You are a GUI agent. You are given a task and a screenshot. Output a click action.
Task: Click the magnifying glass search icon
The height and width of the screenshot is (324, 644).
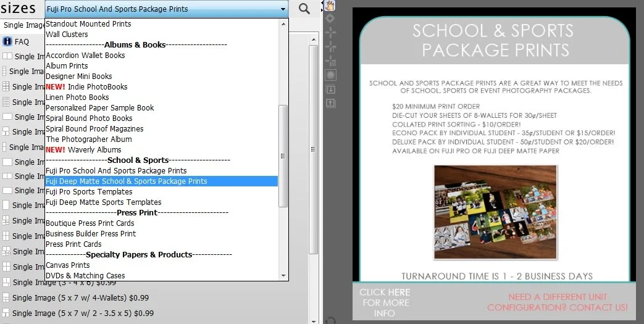coord(304,9)
